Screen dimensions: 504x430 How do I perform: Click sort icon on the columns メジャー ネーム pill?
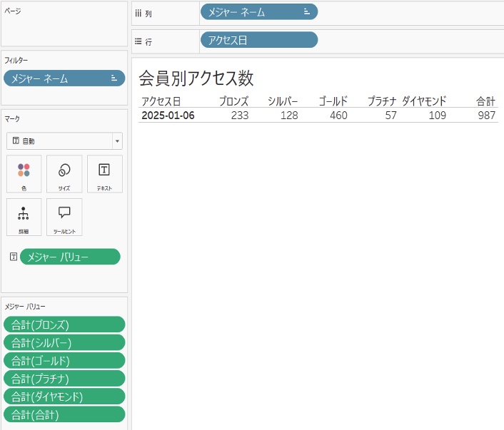[307, 11]
